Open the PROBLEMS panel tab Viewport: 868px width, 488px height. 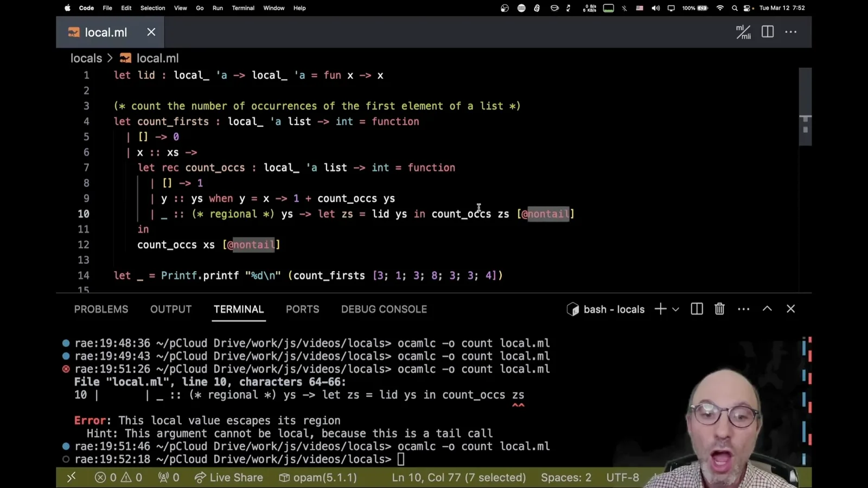pos(101,309)
